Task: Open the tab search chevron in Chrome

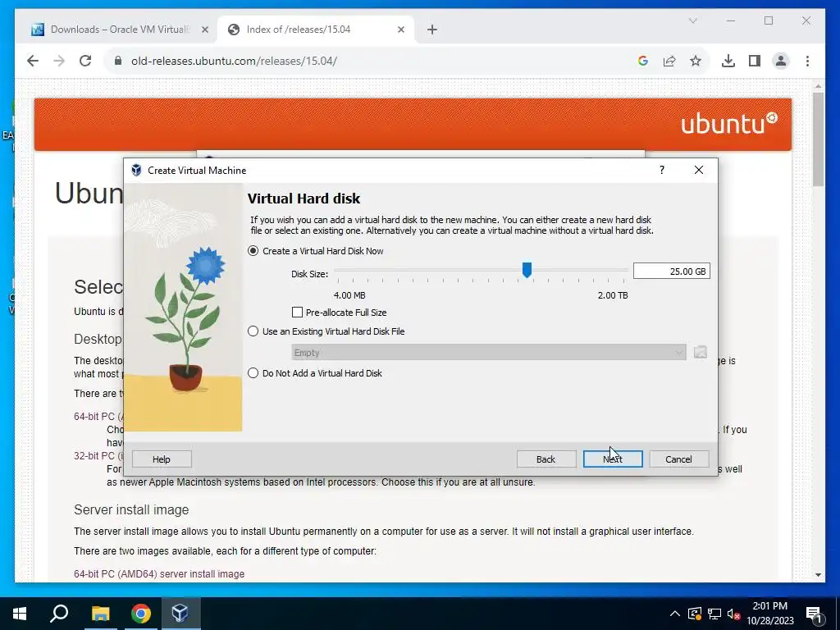Action: point(692,21)
